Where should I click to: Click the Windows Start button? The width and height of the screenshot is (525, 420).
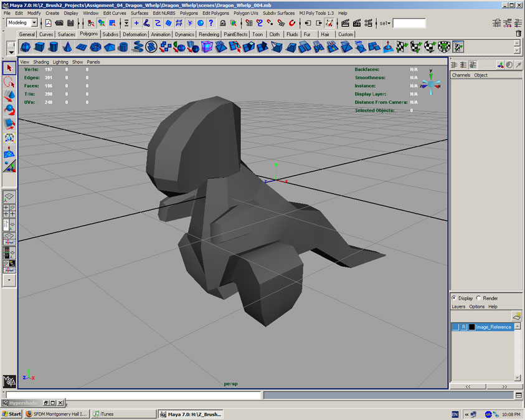pos(11,414)
